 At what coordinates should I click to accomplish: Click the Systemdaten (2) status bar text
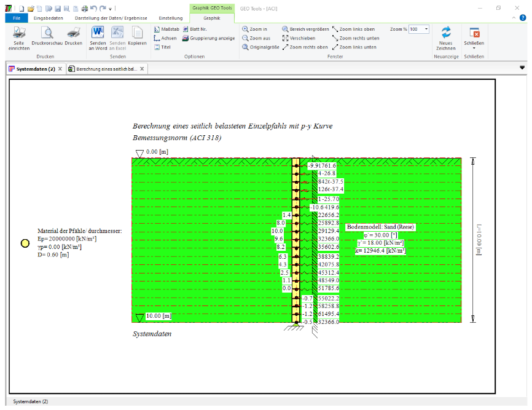pyautogui.click(x=31, y=401)
